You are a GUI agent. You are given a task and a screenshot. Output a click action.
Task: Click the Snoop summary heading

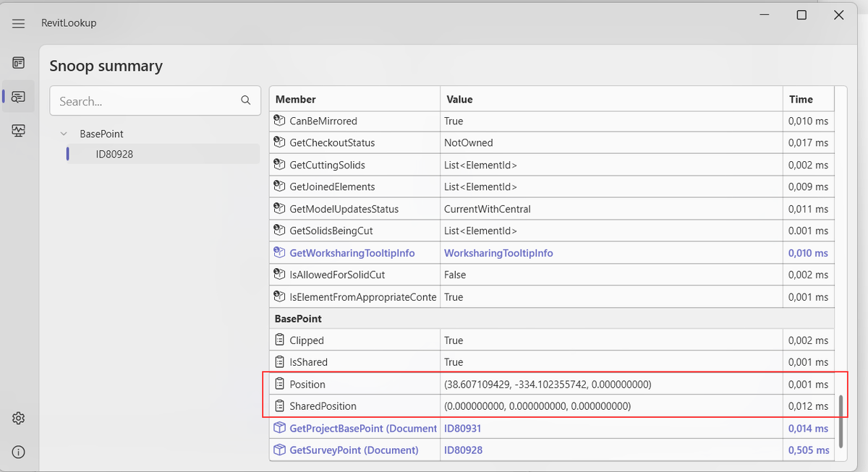[106, 66]
